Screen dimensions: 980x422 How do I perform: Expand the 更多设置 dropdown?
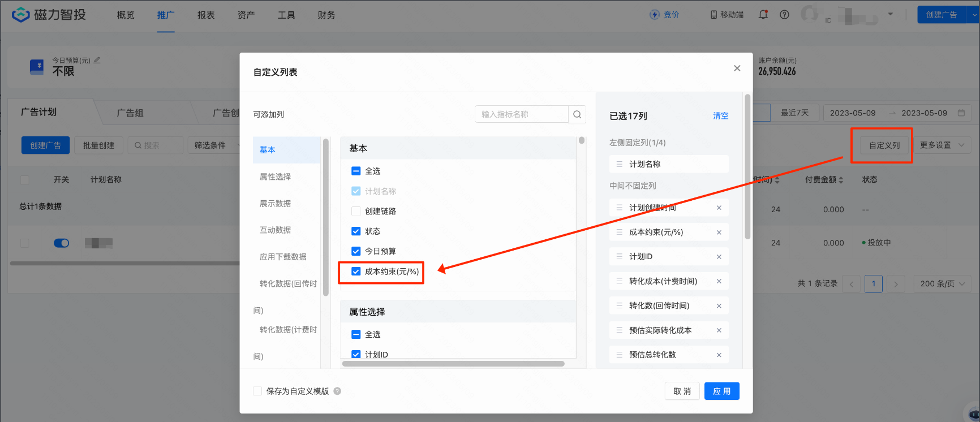(x=942, y=145)
